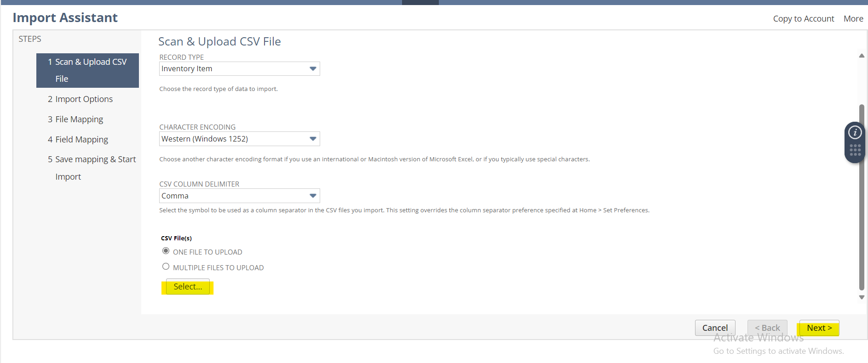Click the Import Assistant page title
This screenshot has width=868, height=363.
65,17
